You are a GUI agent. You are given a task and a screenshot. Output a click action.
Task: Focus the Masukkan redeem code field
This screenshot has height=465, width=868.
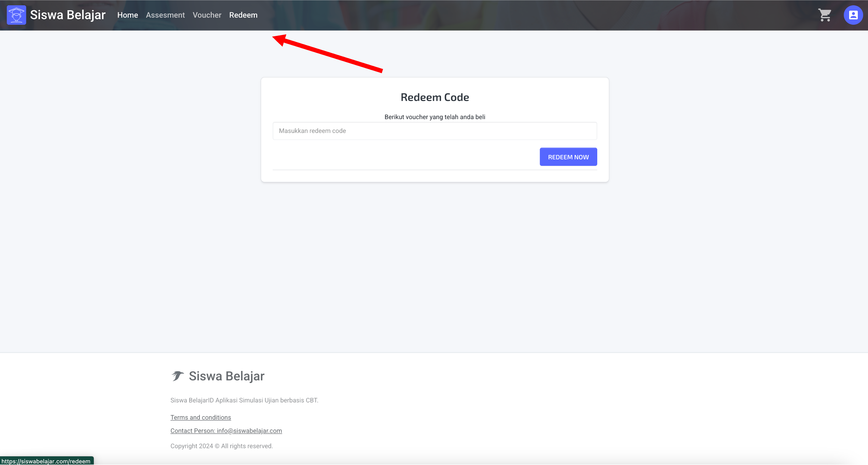click(x=434, y=131)
